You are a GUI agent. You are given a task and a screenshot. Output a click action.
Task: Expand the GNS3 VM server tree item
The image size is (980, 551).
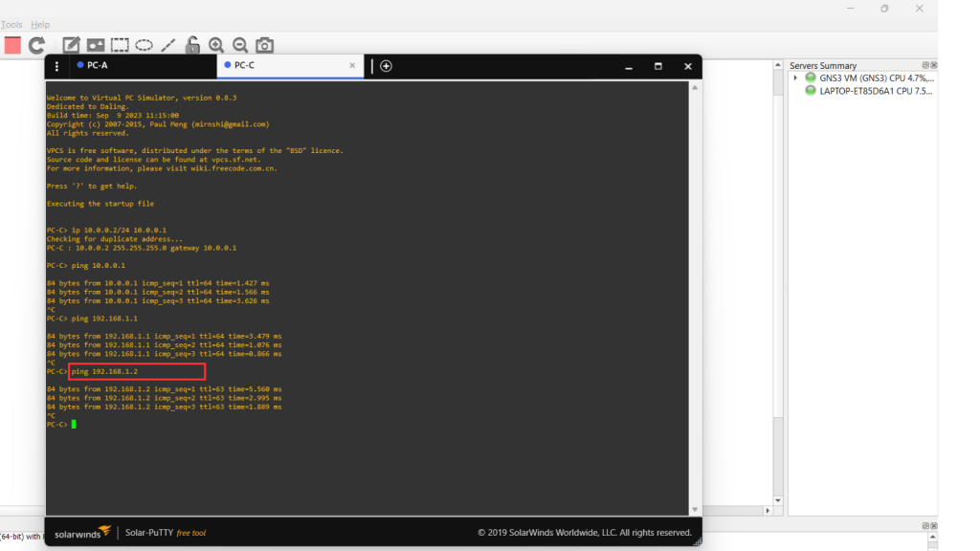[795, 77]
